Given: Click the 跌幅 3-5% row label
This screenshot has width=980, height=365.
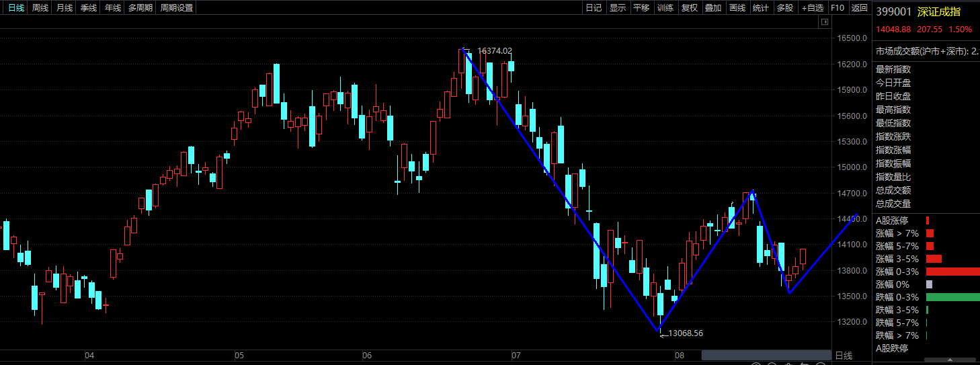Looking at the screenshot, I should 897,310.
